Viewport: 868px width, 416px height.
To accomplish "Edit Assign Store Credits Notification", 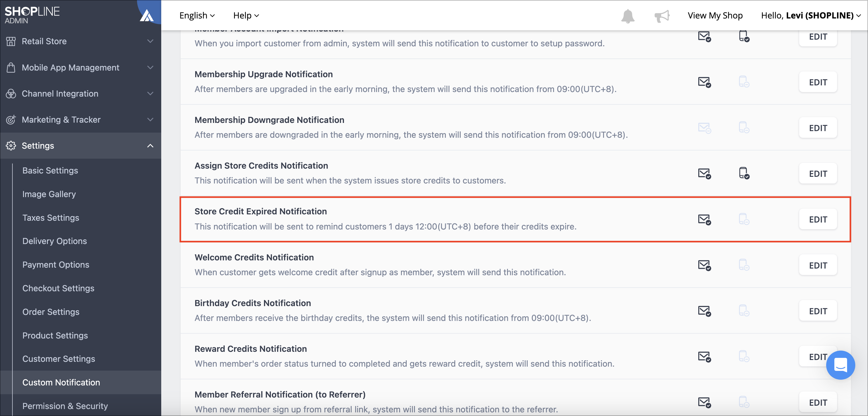I will pos(818,174).
